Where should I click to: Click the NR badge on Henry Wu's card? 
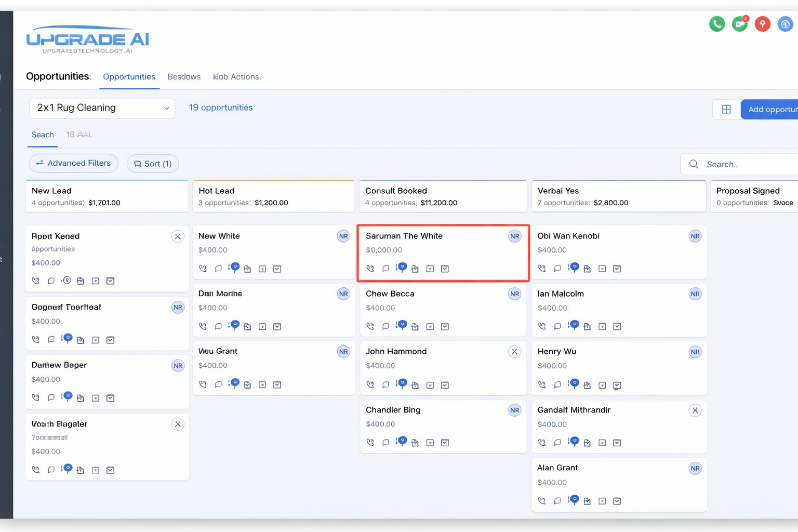[695, 352]
